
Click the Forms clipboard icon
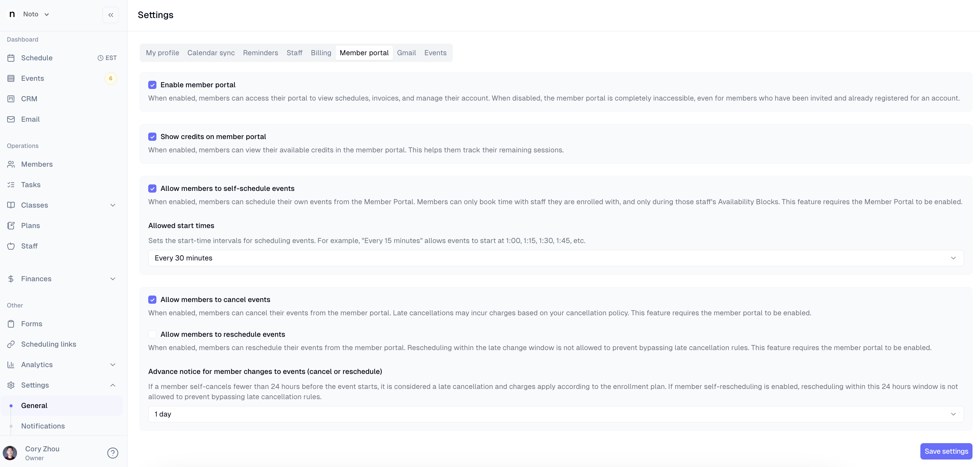pyautogui.click(x=11, y=323)
